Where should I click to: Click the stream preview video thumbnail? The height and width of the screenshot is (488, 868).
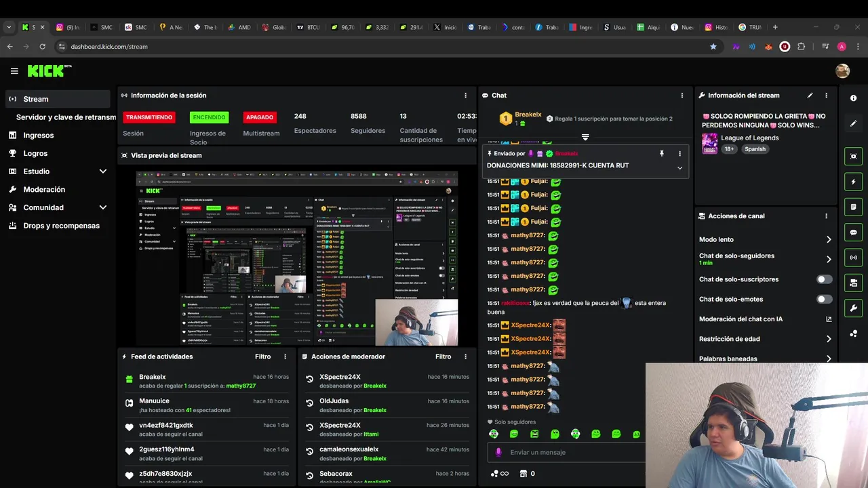297,258
